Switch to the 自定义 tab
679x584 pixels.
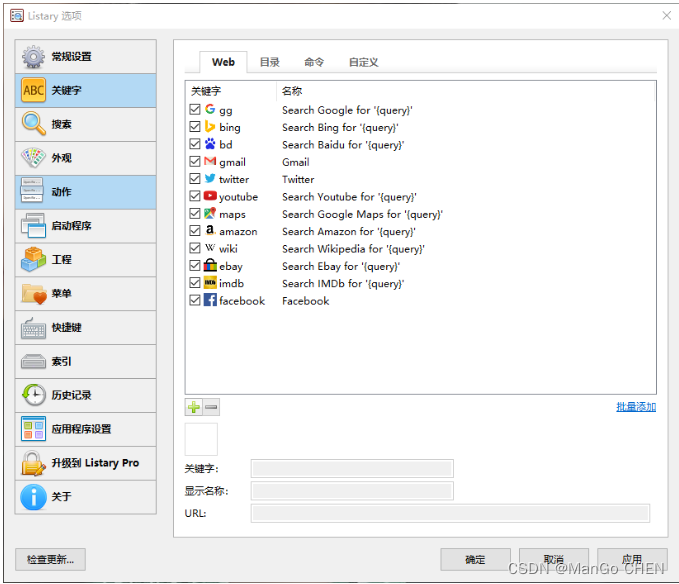click(x=363, y=62)
